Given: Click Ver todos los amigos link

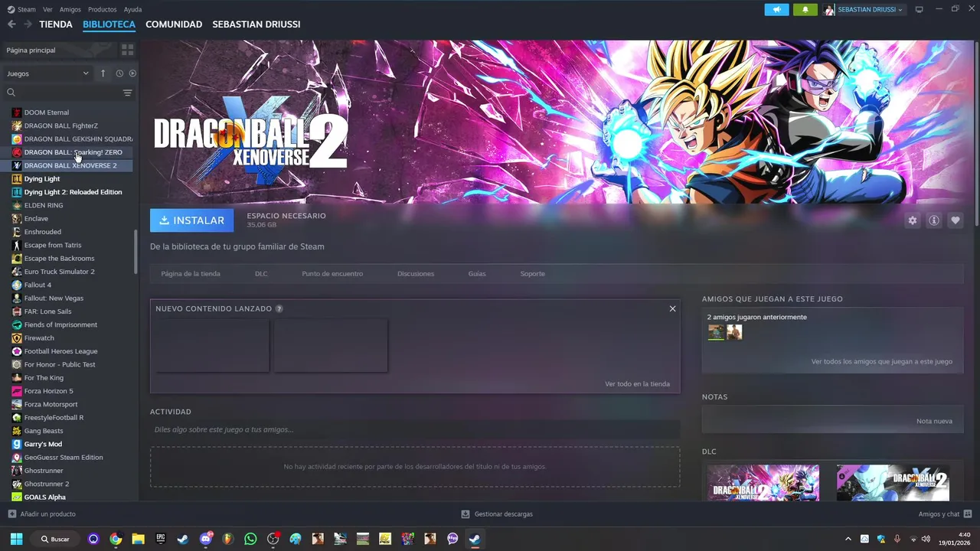Looking at the screenshot, I should click(882, 361).
